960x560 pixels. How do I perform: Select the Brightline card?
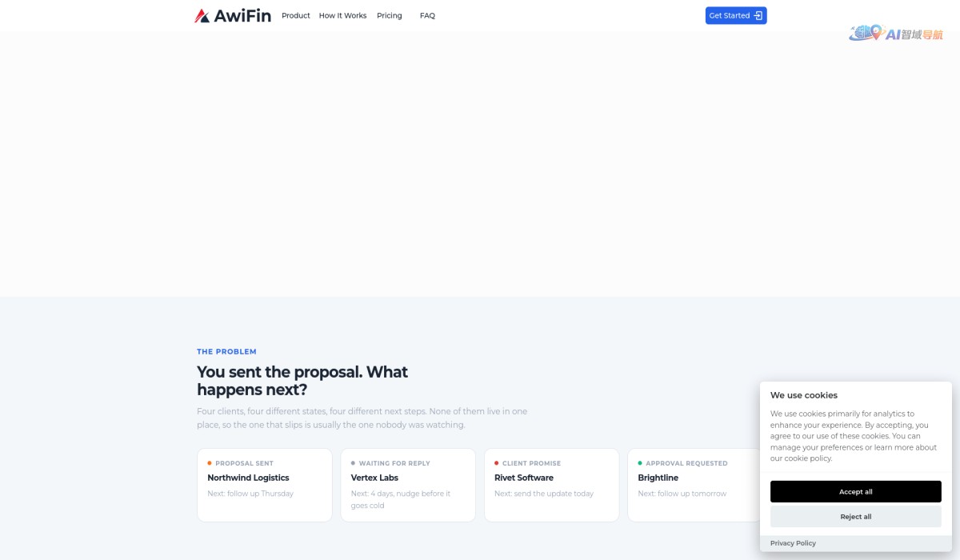coord(694,485)
